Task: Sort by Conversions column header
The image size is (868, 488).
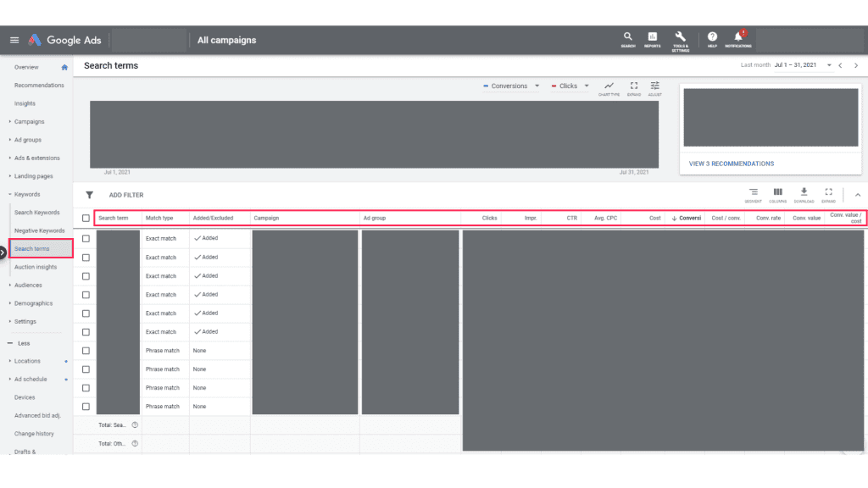Action: point(687,218)
